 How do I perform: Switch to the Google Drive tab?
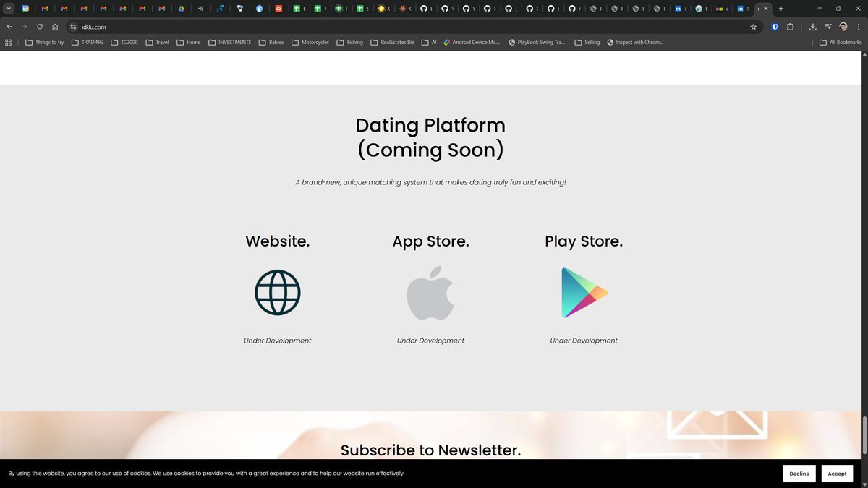click(182, 9)
